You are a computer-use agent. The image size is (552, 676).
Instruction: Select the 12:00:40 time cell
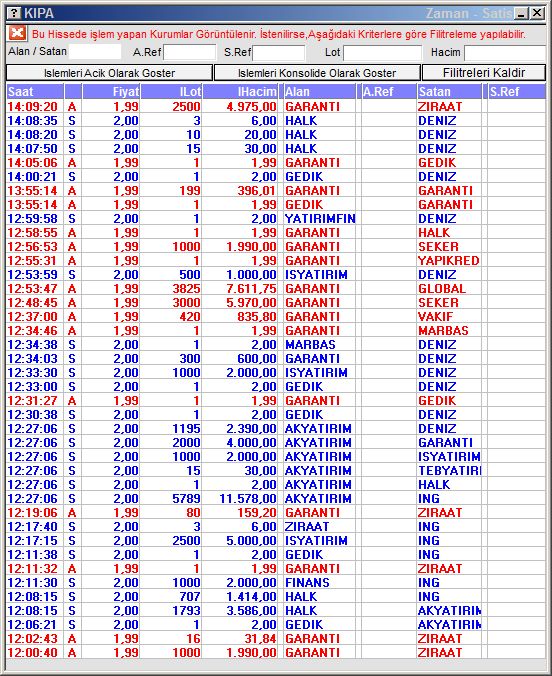coord(33,653)
